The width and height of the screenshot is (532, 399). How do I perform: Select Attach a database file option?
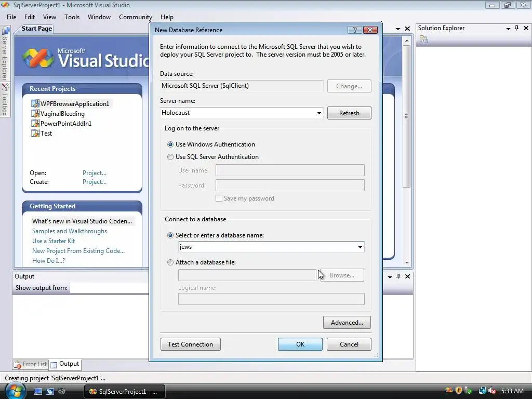170,262
